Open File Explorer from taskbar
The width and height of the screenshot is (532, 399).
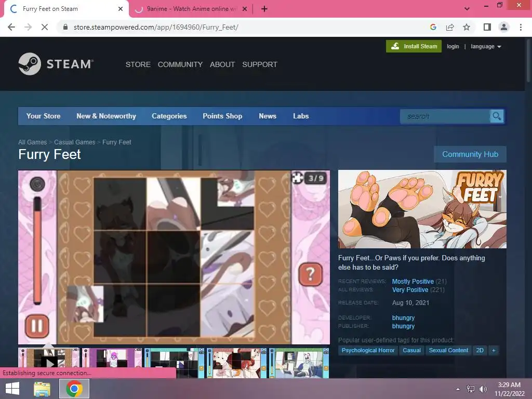tap(42, 389)
